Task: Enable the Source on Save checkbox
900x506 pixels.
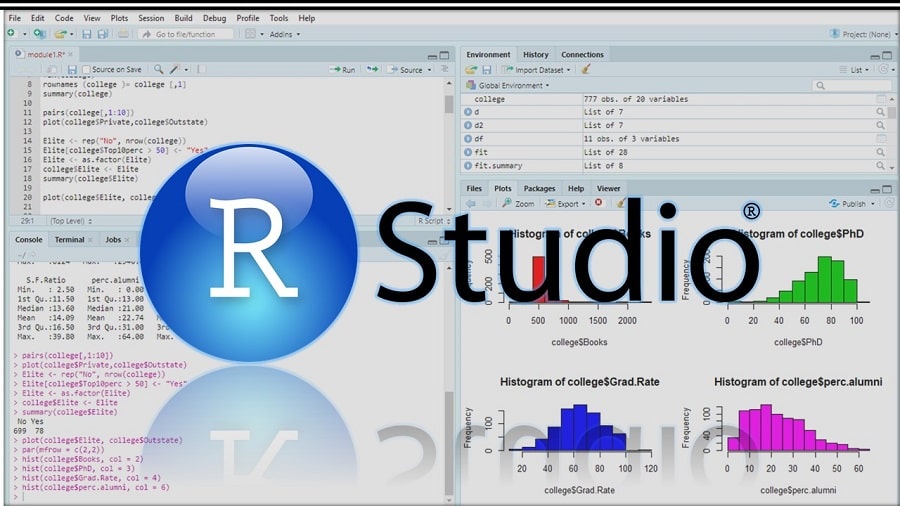Action: pos(87,69)
